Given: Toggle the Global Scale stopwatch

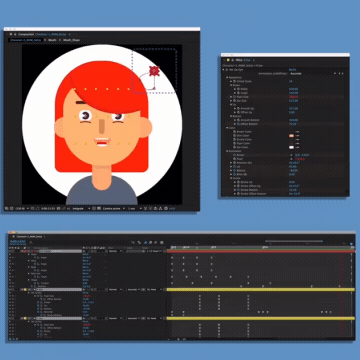Looking at the screenshot, I should pyautogui.click(x=234, y=81).
